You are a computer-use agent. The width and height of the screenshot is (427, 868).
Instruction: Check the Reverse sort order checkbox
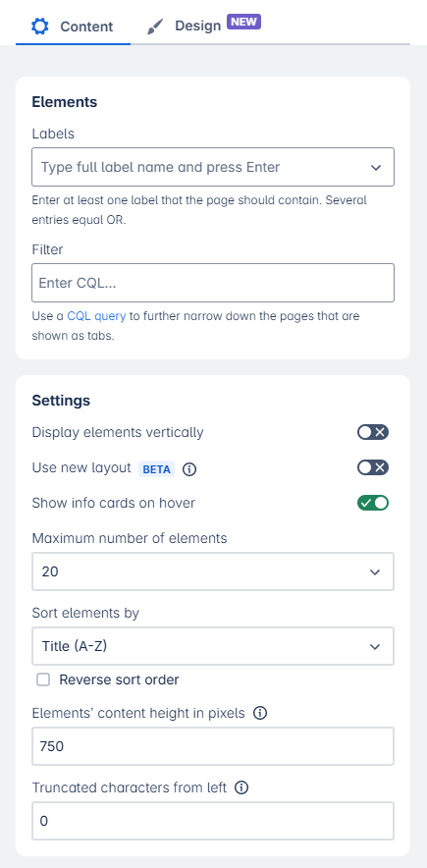pos(43,679)
